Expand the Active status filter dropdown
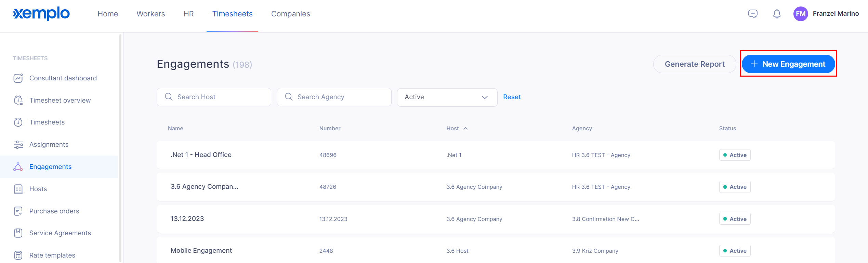Viewport: 868px width, 263px height. pos(447,97)
